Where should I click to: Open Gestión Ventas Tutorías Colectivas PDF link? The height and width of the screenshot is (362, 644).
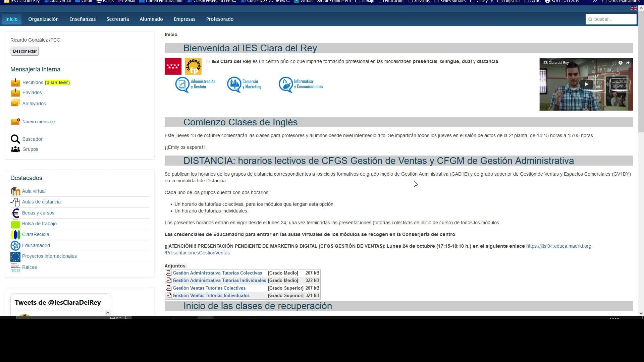[x=209, y=288]
